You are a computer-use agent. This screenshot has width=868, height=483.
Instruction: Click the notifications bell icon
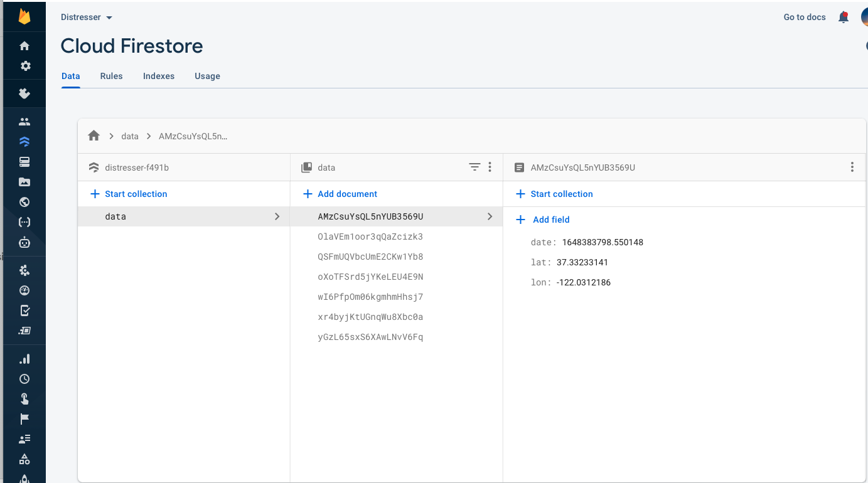click(844, 18)
